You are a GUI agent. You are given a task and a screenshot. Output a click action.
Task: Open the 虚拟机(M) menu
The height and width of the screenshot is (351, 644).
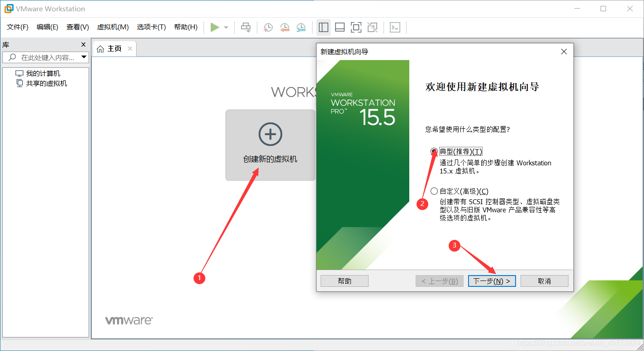(x=113, y=27)
